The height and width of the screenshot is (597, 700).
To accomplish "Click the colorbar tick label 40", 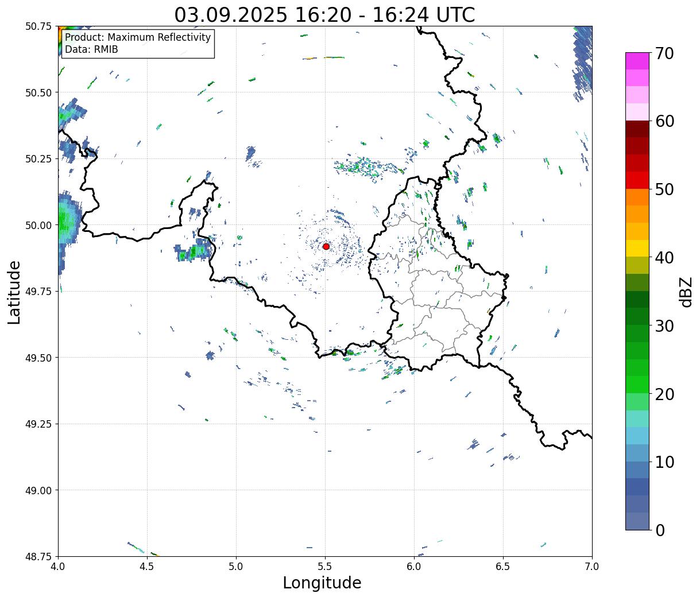I will 664,258.
